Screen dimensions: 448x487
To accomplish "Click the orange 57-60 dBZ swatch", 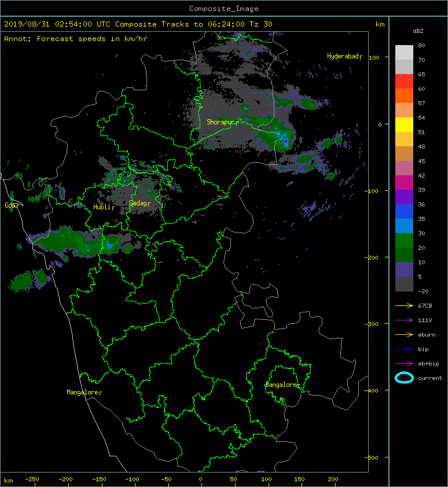I will pos(404,96).
